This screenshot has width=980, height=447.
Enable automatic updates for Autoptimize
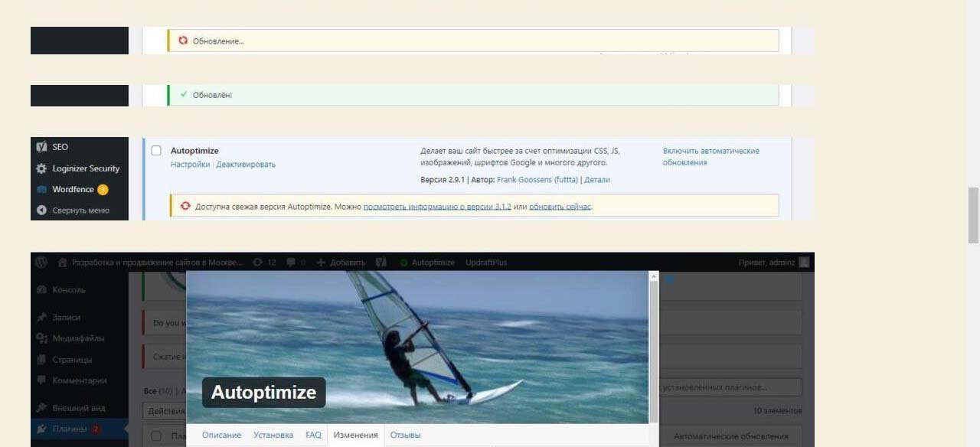pos(710,156)
